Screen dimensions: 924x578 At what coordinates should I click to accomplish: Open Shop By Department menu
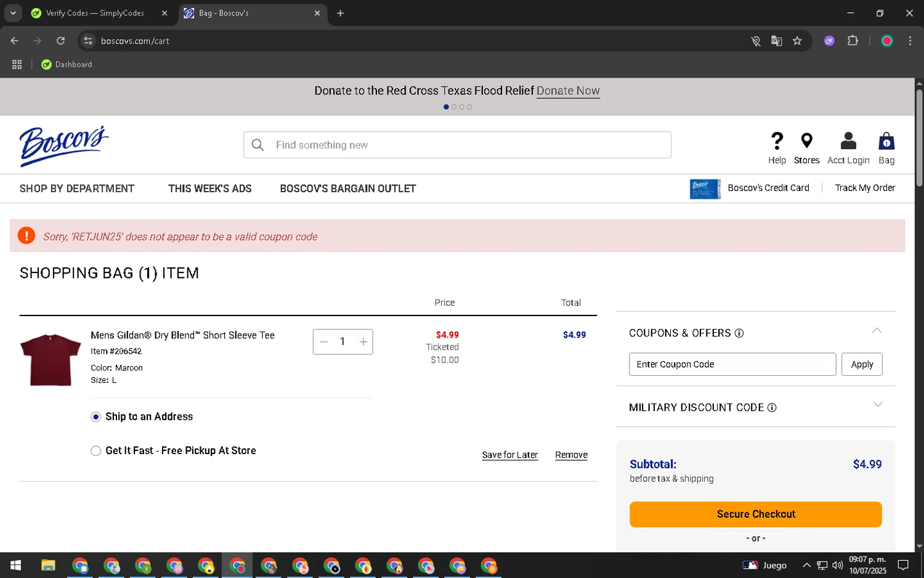click(77, 189)
